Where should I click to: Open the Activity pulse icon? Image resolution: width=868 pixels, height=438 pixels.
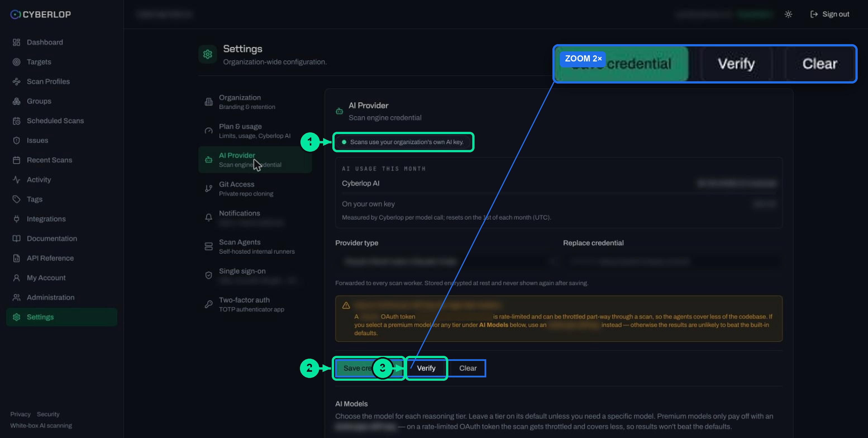pyautogui.click(x=16, y=180)
